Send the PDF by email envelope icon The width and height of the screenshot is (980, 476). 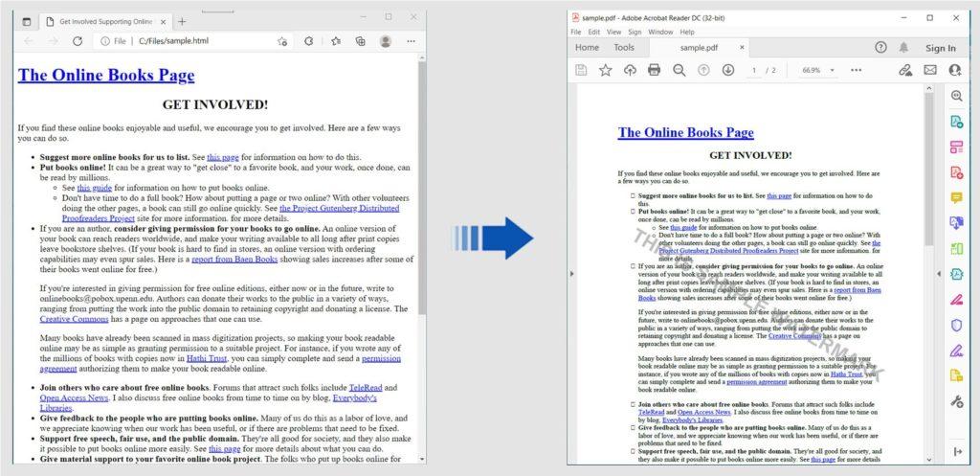[929, 70]
